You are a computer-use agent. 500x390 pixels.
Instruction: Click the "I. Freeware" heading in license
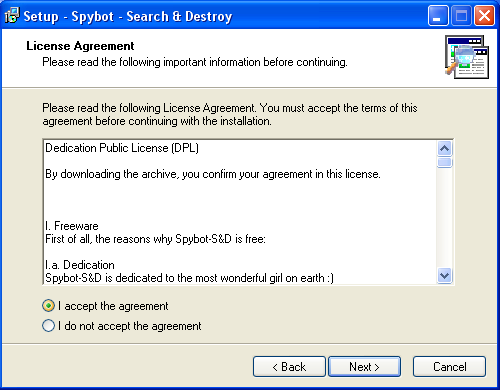72,226
